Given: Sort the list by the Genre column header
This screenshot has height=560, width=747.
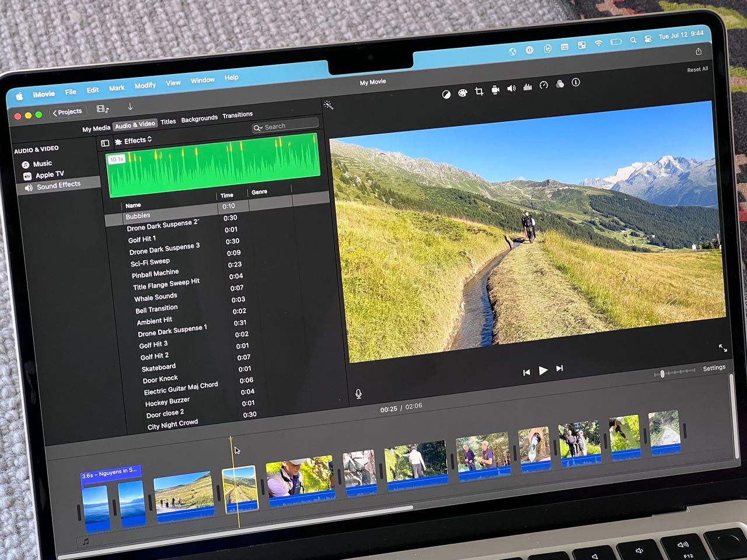Looking at the screenshot, I should [260, 192].
